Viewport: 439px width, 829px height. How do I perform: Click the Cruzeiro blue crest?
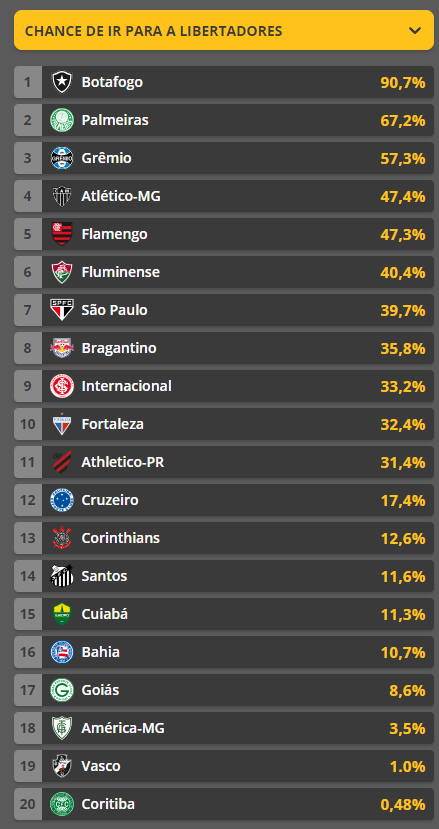coord(62,501)
